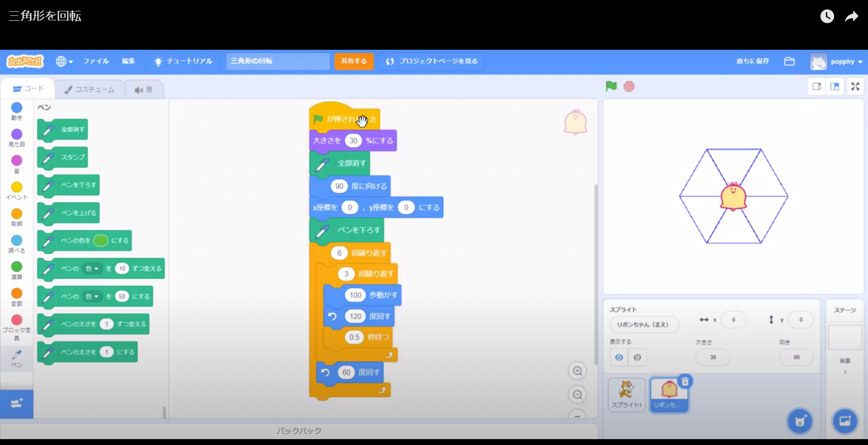Delete the リボンちゃん sprite with trash icon
Screen dimensions: 868x445
685,382
